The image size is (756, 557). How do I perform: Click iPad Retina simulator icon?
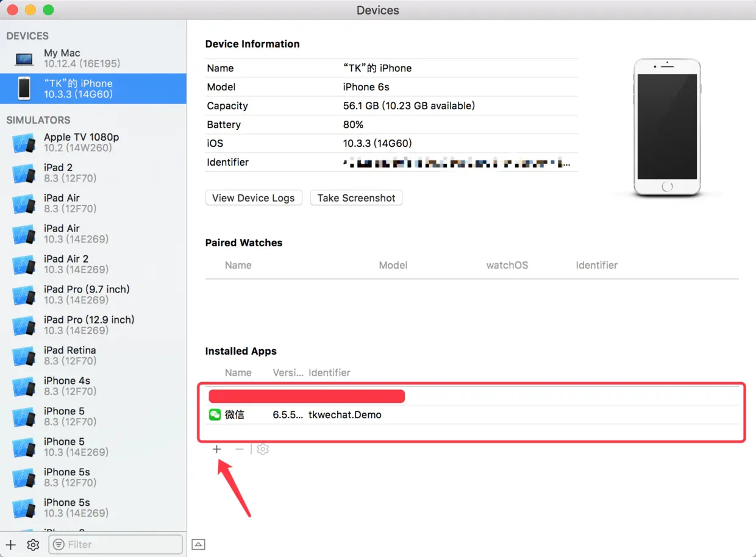coord(24,356)
